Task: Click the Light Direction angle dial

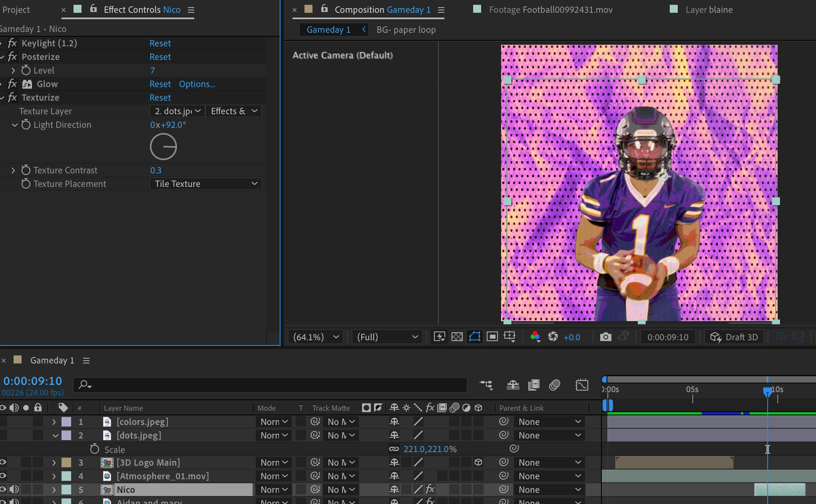Action: (x=163, y=147)
